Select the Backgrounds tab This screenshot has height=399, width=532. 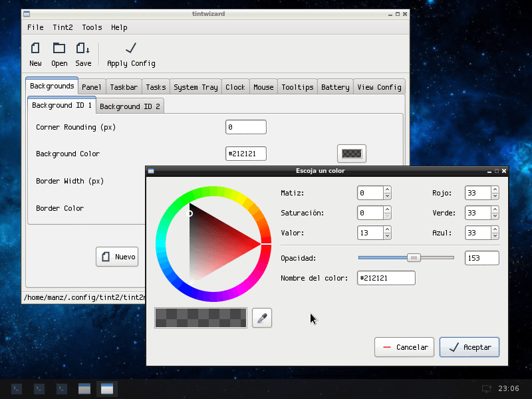[52, 86]
